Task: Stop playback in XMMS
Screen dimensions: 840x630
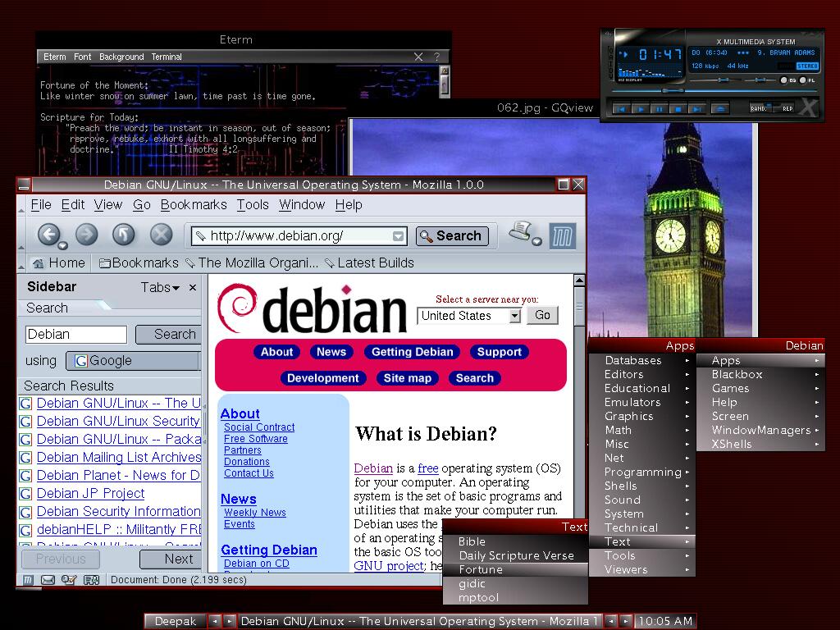Action: coord(678,109)
